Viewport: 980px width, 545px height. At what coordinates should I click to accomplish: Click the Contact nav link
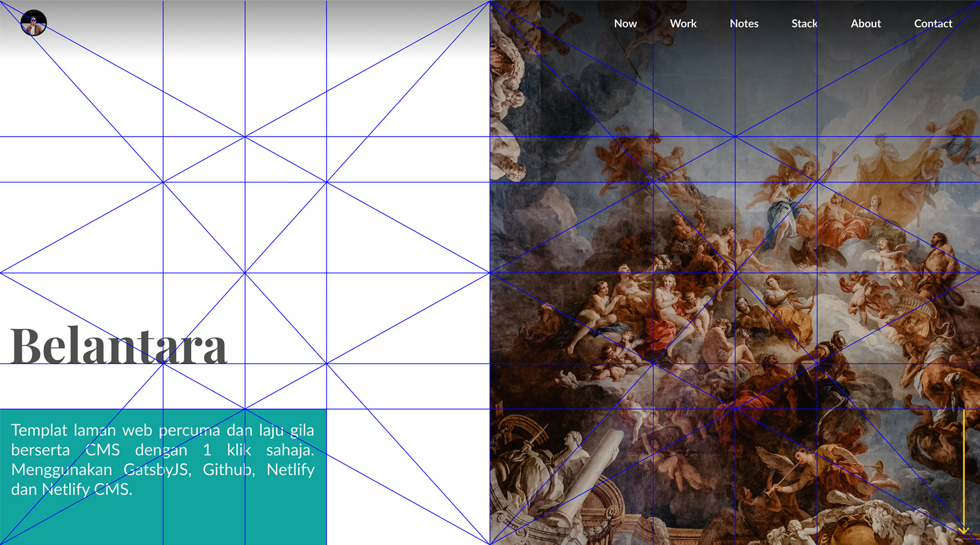[x=933, y=23]
